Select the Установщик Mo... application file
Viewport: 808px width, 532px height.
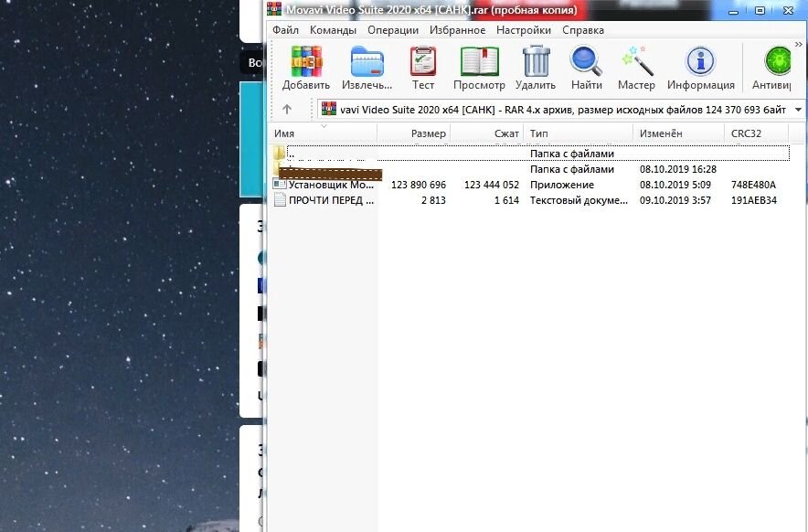click(x=331, y=185)
